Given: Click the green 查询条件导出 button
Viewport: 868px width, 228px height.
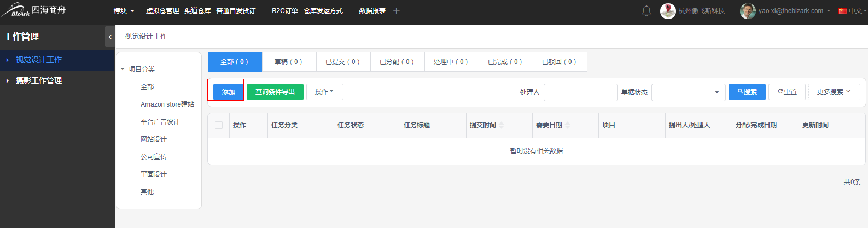Looking at the screenshot, I should click(275, 92).
